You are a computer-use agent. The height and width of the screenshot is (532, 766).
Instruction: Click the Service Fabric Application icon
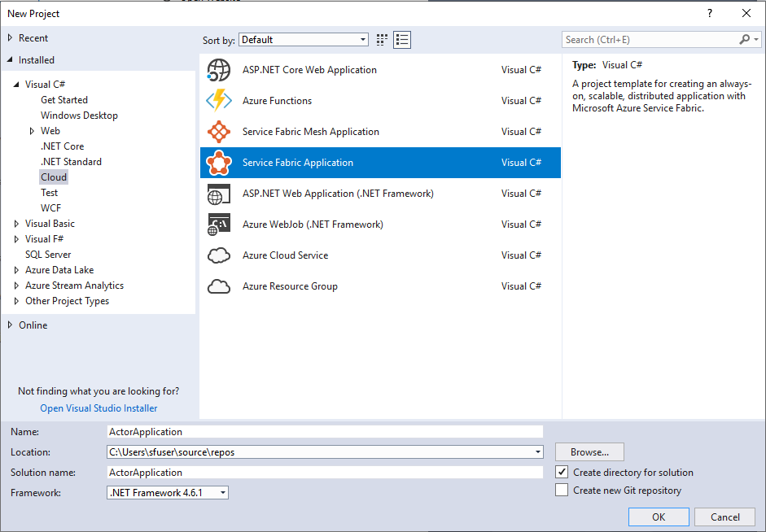pos(218,162)
